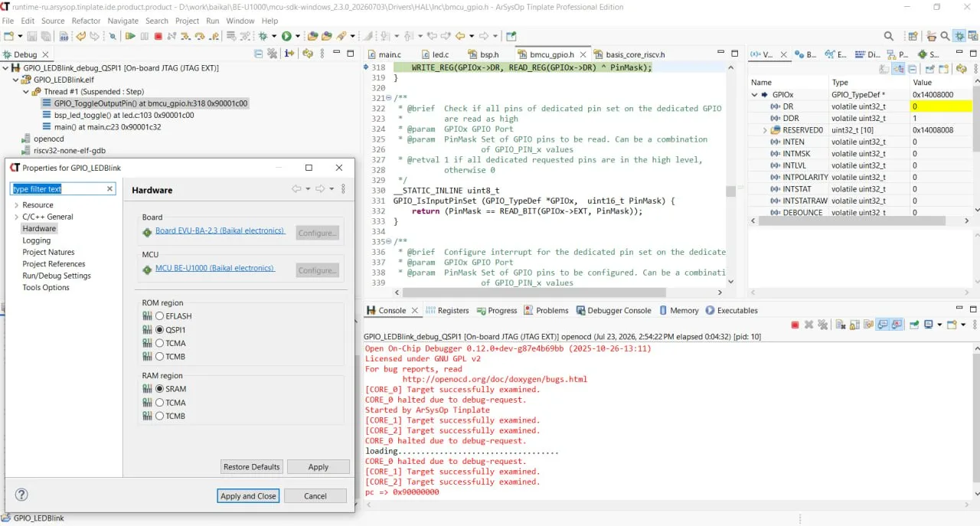Collapse the GPIOx variable node
This screenshot has width=980, height=526.
tap(754, 95)
